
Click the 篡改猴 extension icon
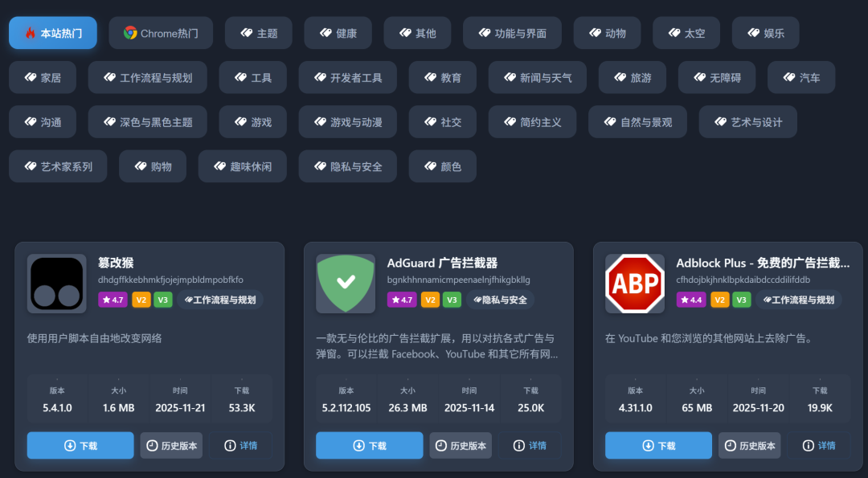coord(56,284)
